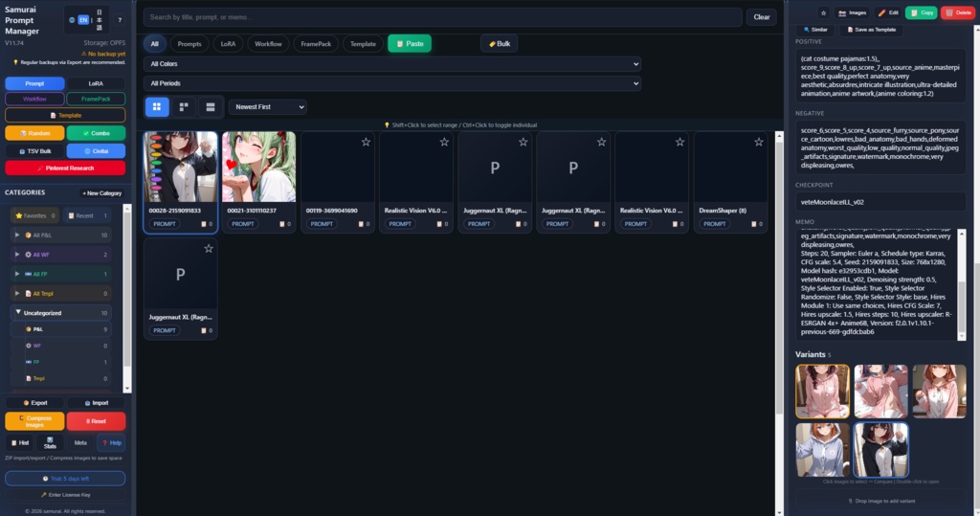
Task: Select the Workflow filter tab
Action: click(x=268, y=44)
